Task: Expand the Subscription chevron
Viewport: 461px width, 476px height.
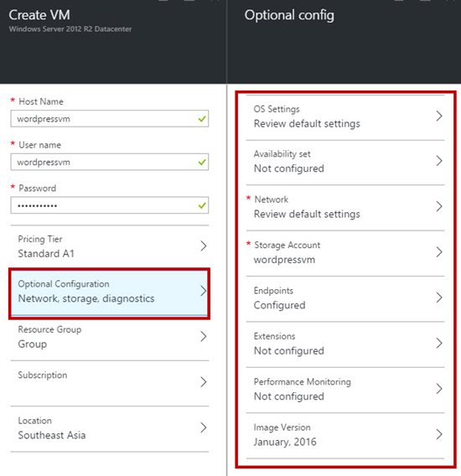Action: click(x=204, y=382)
